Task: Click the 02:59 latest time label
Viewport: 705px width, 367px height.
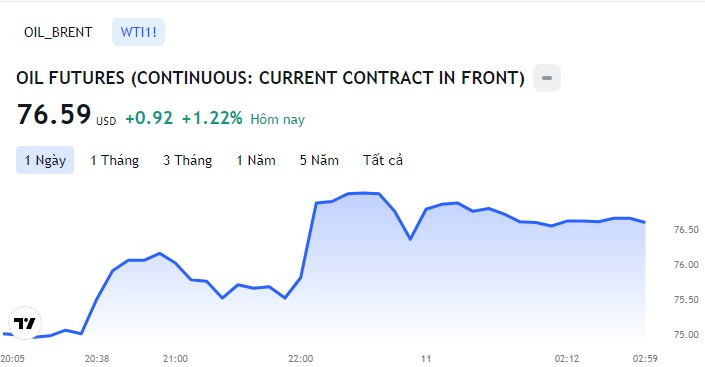Action: 645,358
